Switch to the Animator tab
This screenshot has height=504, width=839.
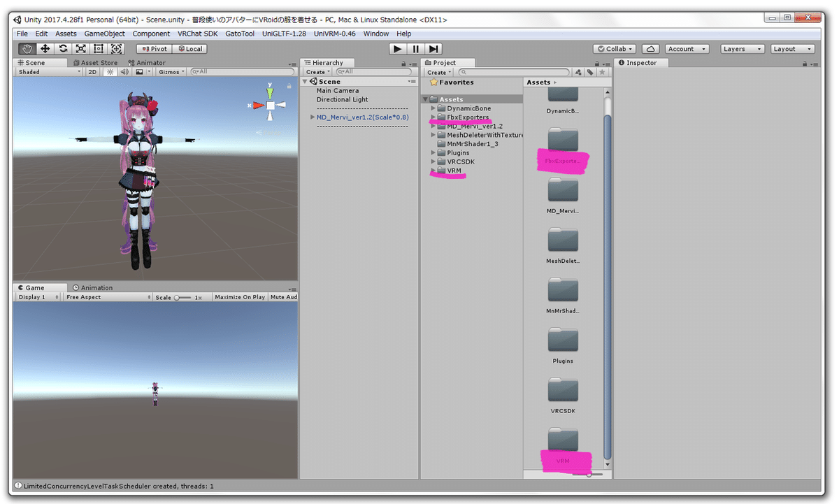(147, 63)
